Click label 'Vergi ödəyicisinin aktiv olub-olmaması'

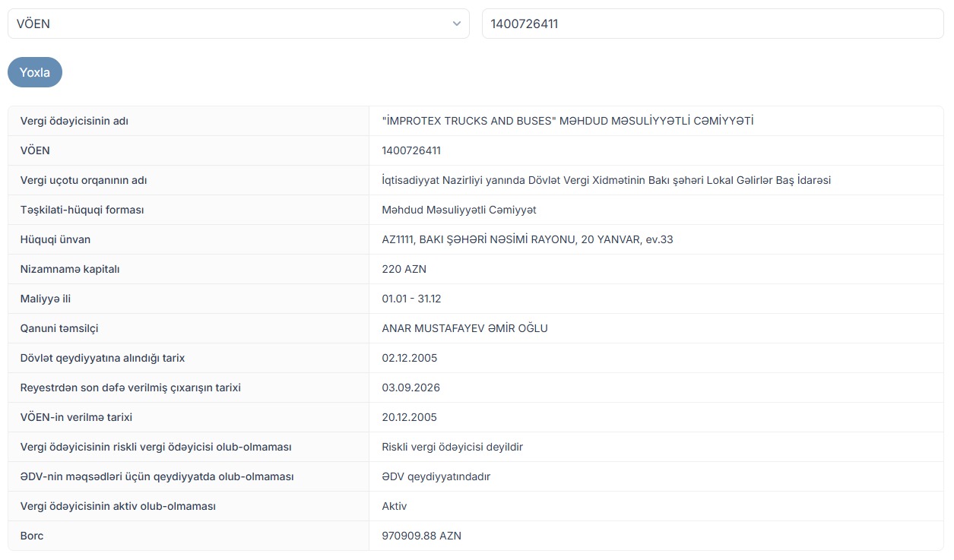(x=118, y=506)
